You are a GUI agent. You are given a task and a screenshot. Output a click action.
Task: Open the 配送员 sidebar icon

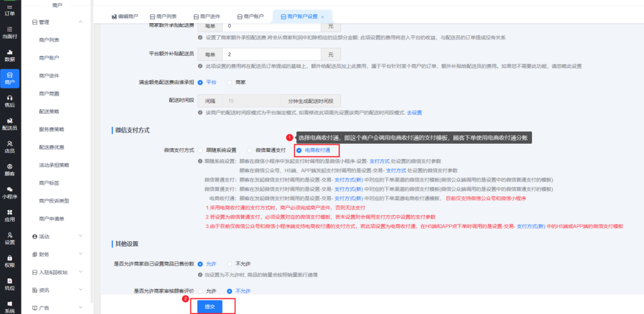click(x=9, y=124)
